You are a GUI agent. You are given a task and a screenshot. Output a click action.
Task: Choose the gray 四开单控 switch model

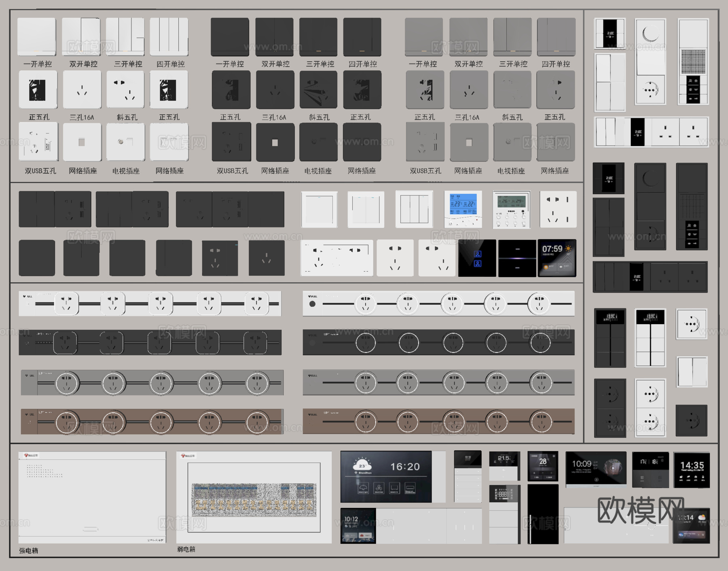[x=557, y=37]
